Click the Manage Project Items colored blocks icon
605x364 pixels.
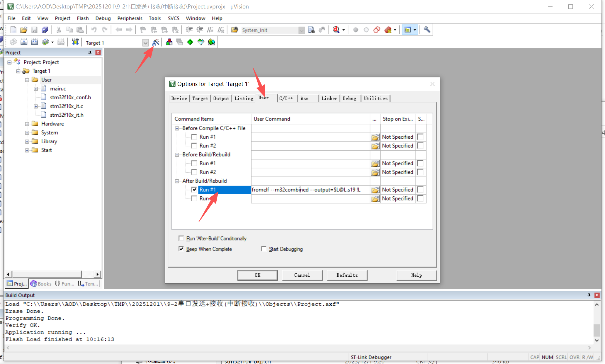click(169, 42)
